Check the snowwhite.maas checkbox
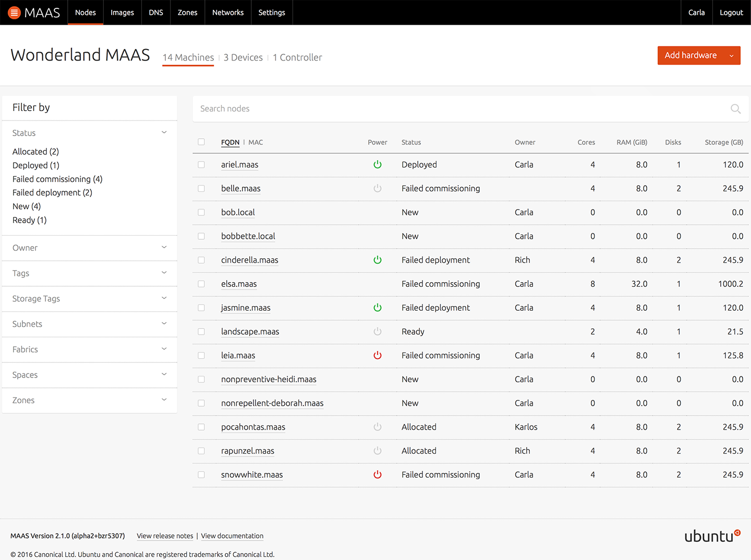Image resolution: width=751 pixels, height=560 pixels. (201, 474)
